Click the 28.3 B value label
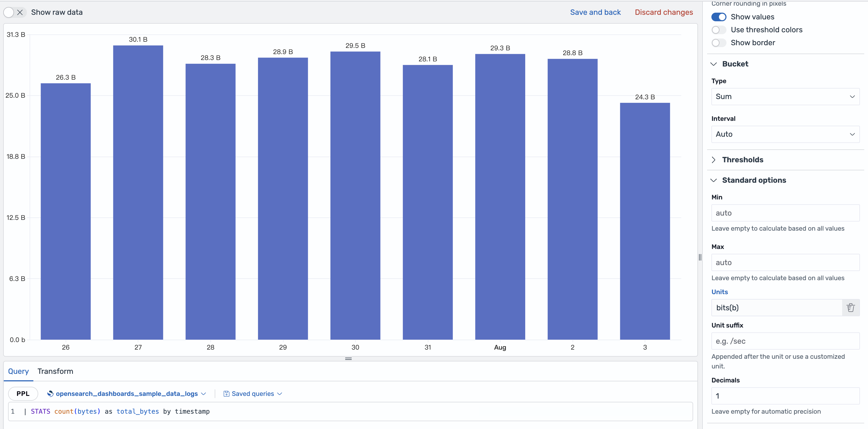868x429 pixels. [x=210, y=58]
